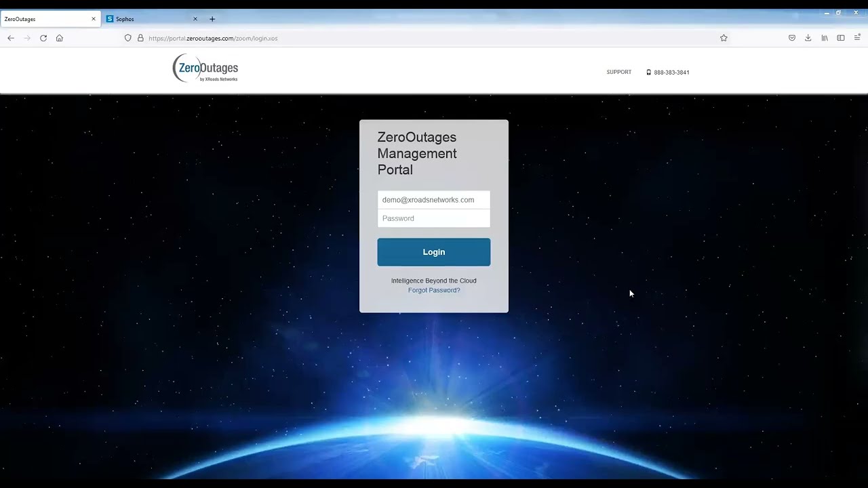Click the 888-383-3841 phone number
The image size is (868, 488).
tap(671, 73)
